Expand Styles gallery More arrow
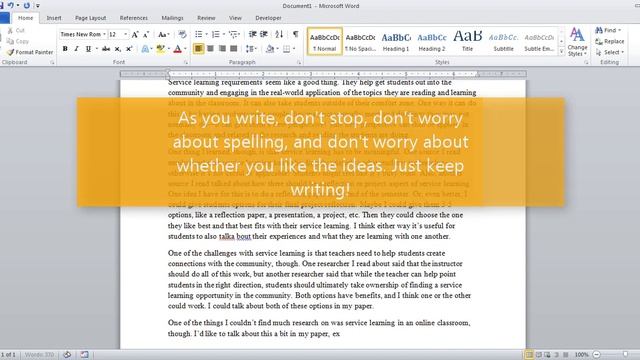 pyautogui.click(x=562, y=52)
